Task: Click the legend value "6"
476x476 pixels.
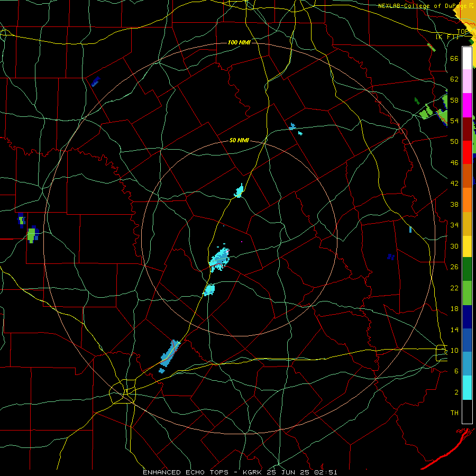Action: (x=456, y=371)
